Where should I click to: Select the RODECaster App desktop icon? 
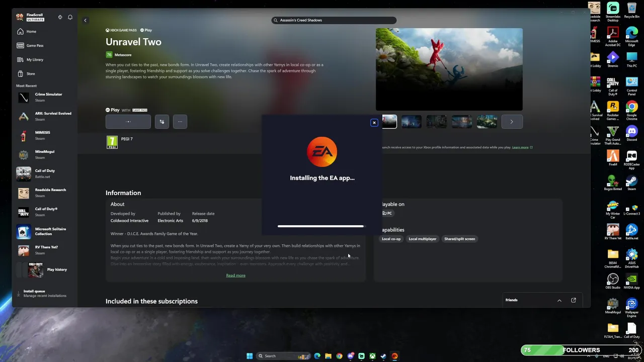point(631,160)
